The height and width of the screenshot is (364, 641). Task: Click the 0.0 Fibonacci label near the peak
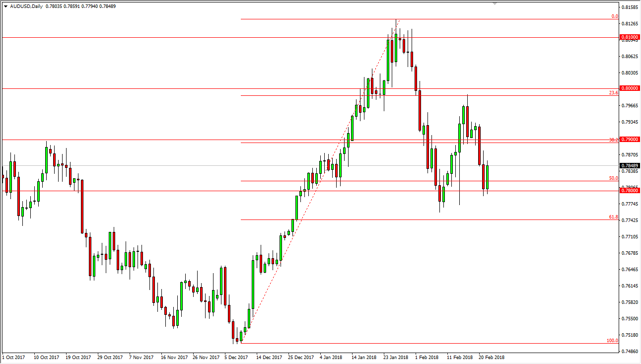coord(614,16)
